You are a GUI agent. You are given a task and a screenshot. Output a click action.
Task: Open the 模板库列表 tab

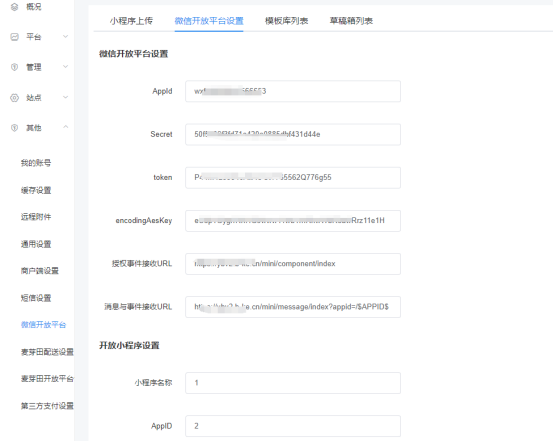click(x=287, y=21)
